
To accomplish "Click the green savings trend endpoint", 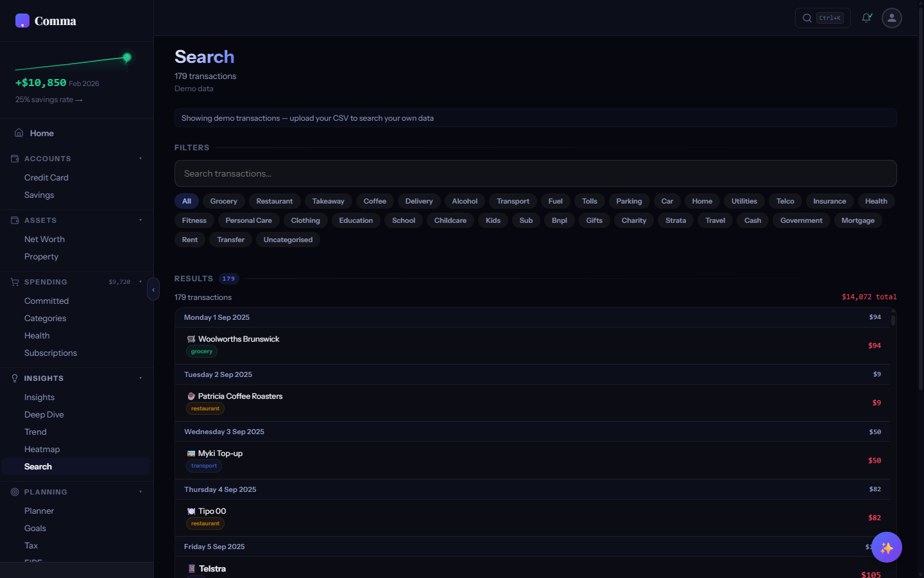I will [x=126, y=57].
